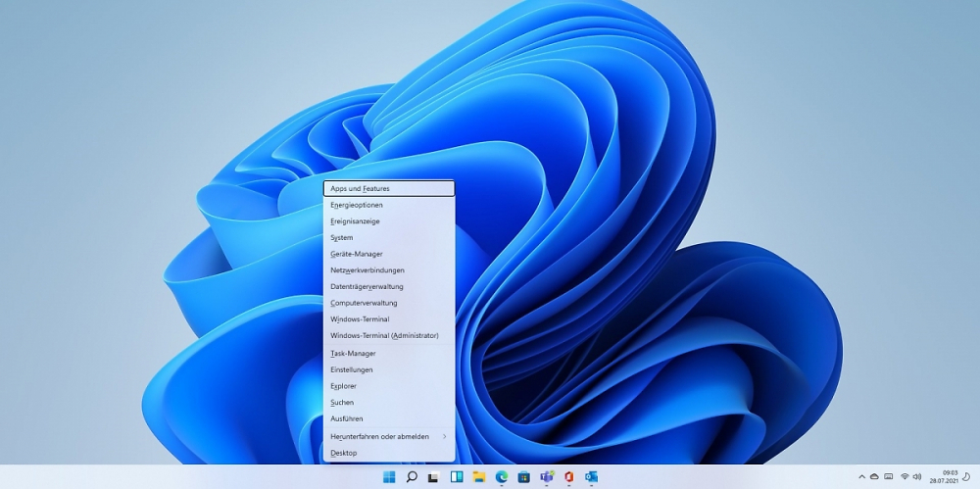Show Desktop via the menu entry

pyautogui.click(x=389, y=453)
